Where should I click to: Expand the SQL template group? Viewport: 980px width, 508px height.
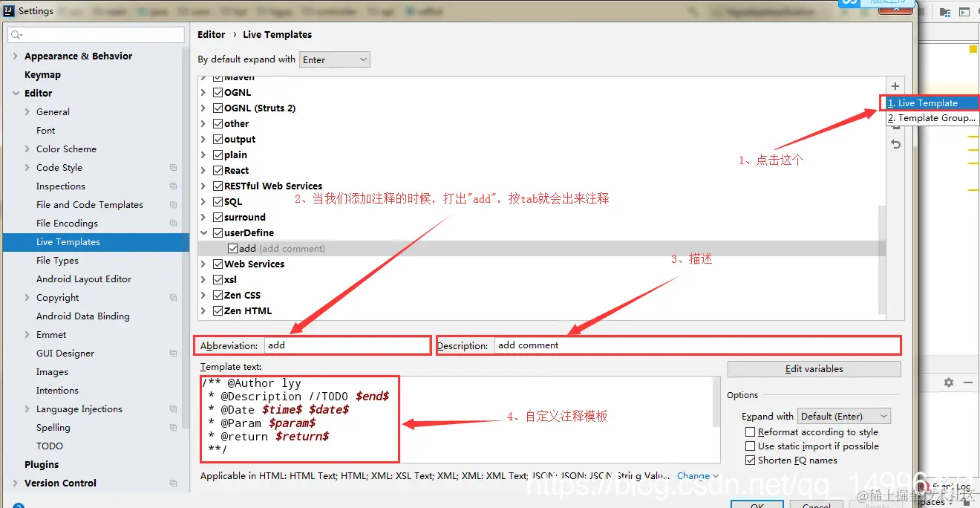point(204,202)
